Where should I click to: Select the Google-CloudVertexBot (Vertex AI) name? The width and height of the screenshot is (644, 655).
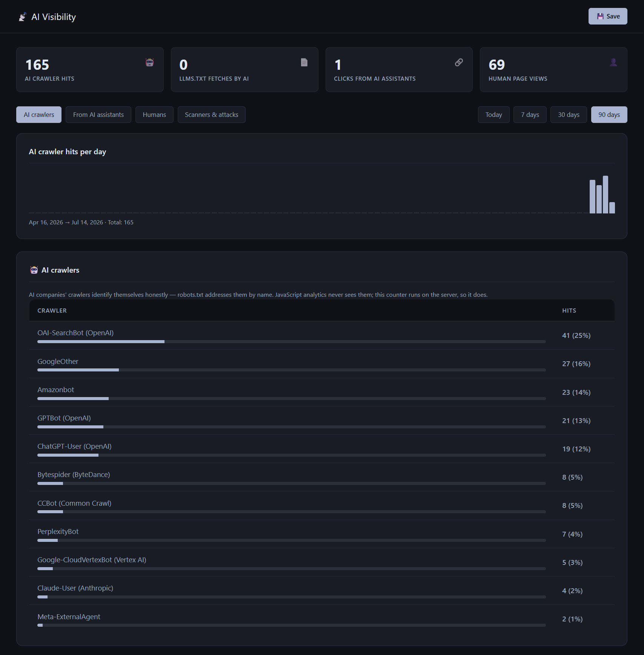[92, 560]
